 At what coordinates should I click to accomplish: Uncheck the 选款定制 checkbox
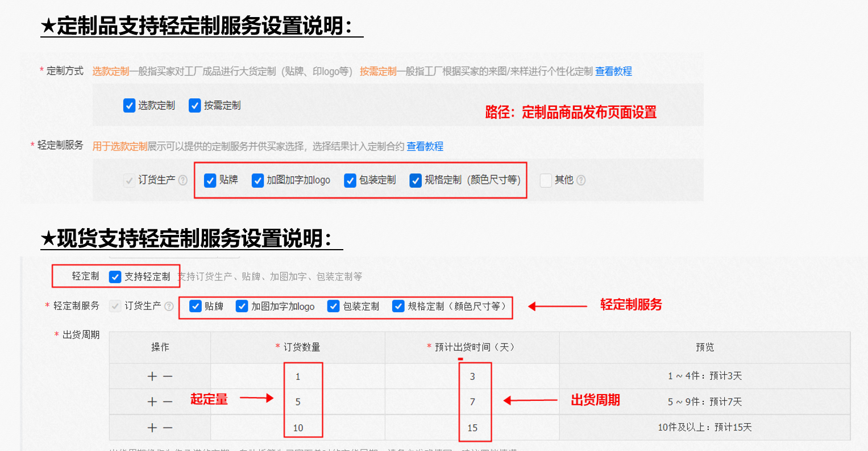pyautogui.click(x=129, y=106)
